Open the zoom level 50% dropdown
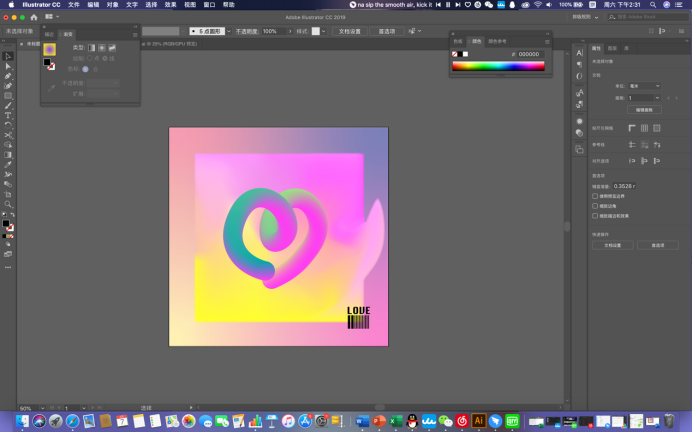The width and height of the screenshot is (692, 433). tap(42, 408)
